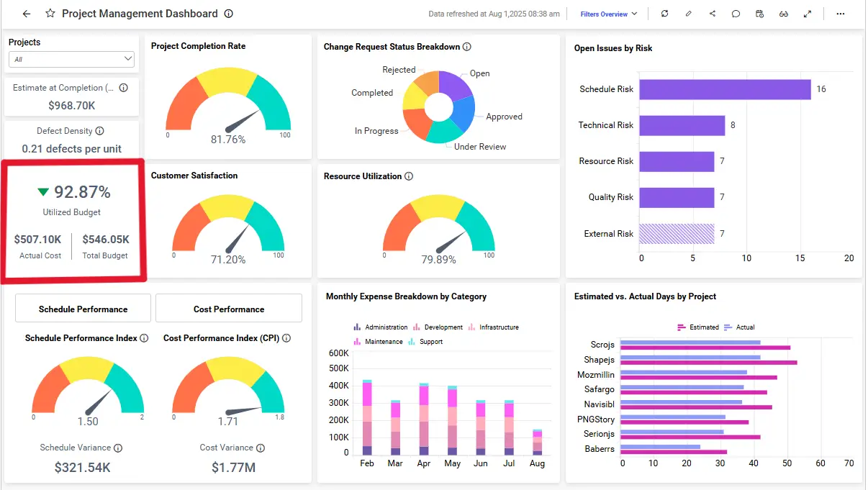The image size is (868, 490).
Task: Click the Schedule Risk bar in Open Issues
Action: (720, 89)
